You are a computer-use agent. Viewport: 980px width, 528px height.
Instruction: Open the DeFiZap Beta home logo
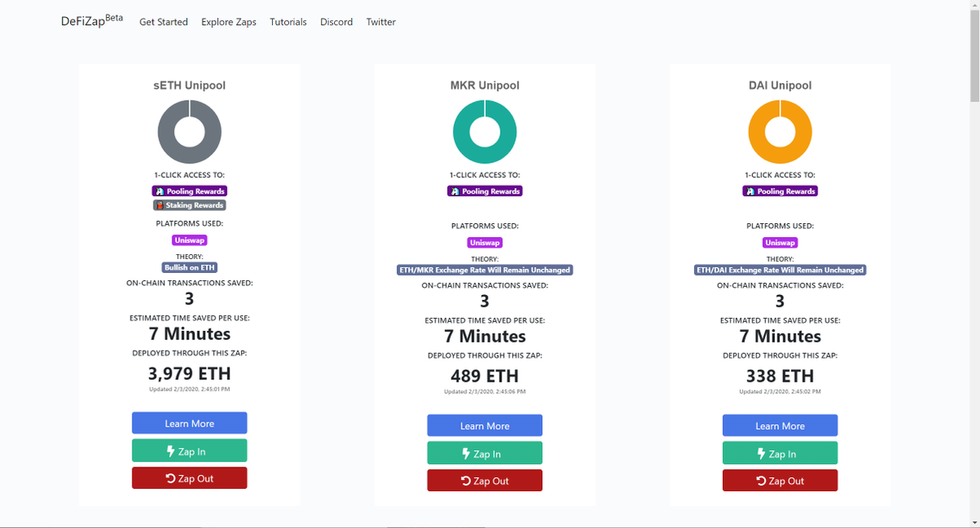tap(91, 20)
